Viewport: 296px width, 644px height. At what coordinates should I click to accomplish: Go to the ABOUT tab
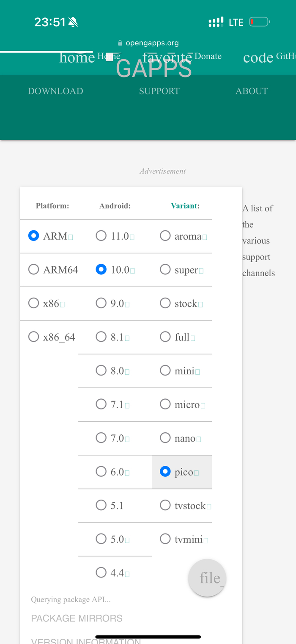(x=252, y=91)
